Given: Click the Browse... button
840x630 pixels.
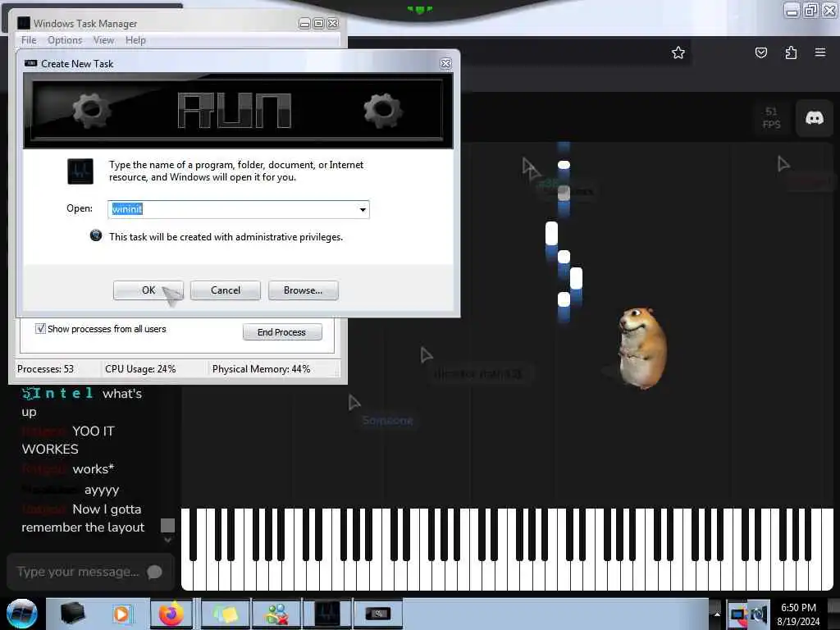Looking at the screenshot, I should 304,290.
